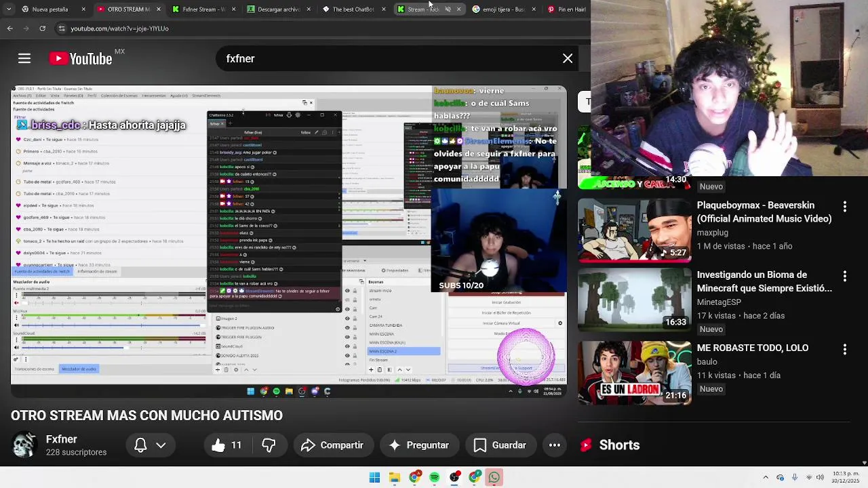The height and width of the screenshot is (488, 868).
Task: Go back one page in browser
Action: pyautogui.click(x=9, y=28)
